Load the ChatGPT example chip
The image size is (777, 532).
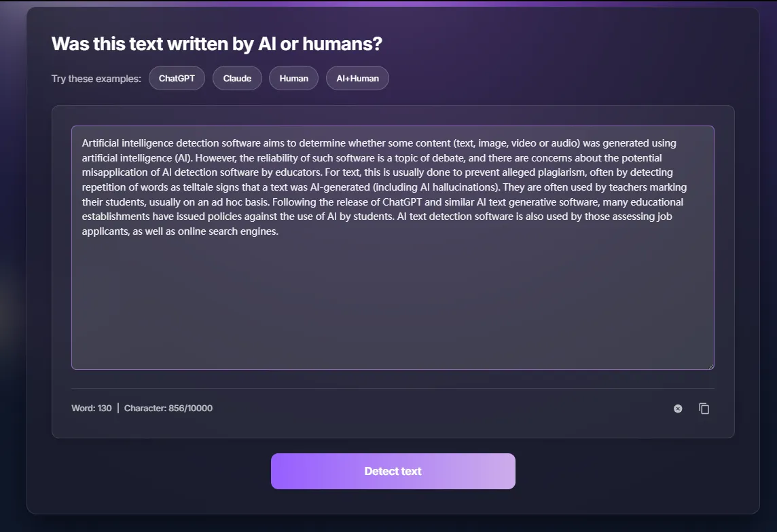click(x=177, y=78)
